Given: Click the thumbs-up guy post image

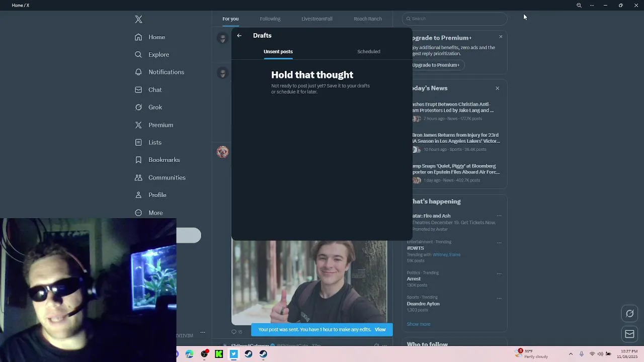Looking at the screenshot, I should 309,283.
